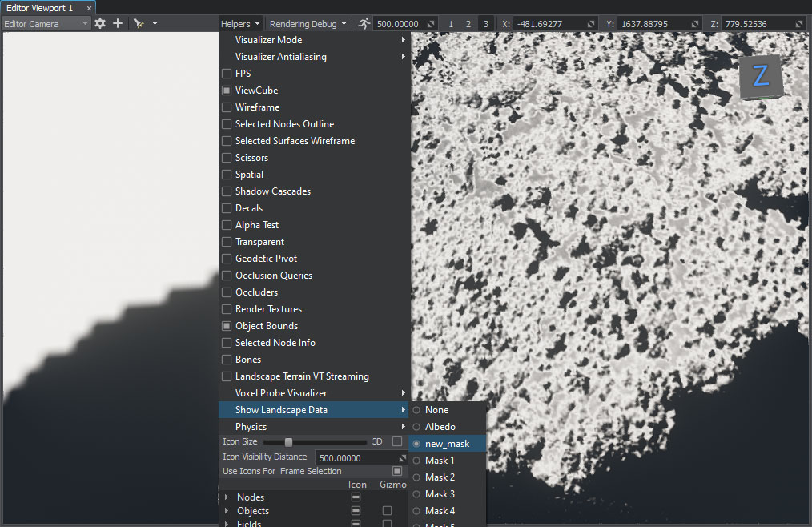Open camera settings gear icon

click(x=100, y=24)
